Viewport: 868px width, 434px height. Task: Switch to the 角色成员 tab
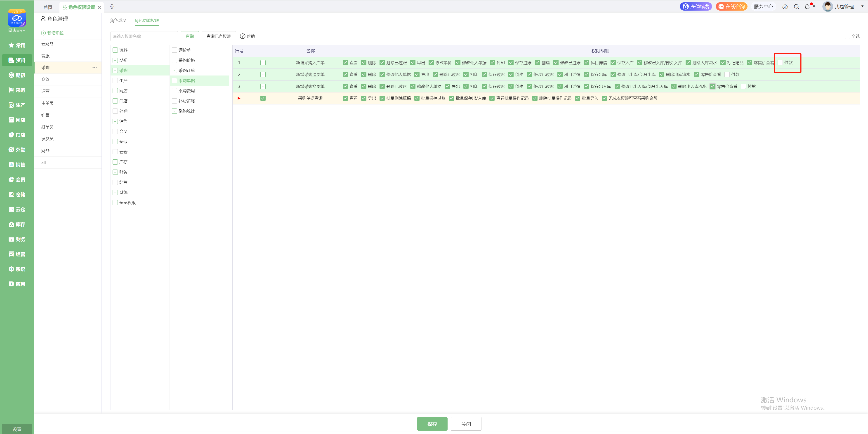click(x=118, y=21)
